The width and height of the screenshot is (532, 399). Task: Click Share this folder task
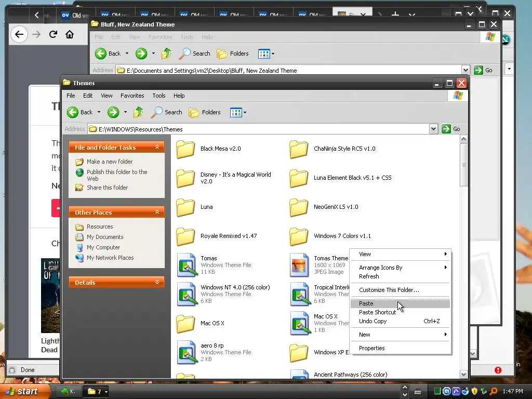pos(107,188)
